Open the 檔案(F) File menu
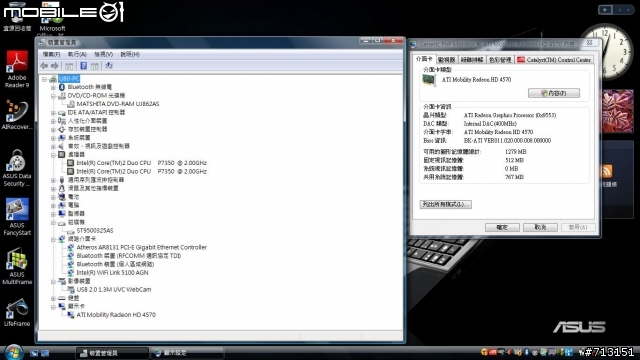The image size is (640, 360). (51, 54)
